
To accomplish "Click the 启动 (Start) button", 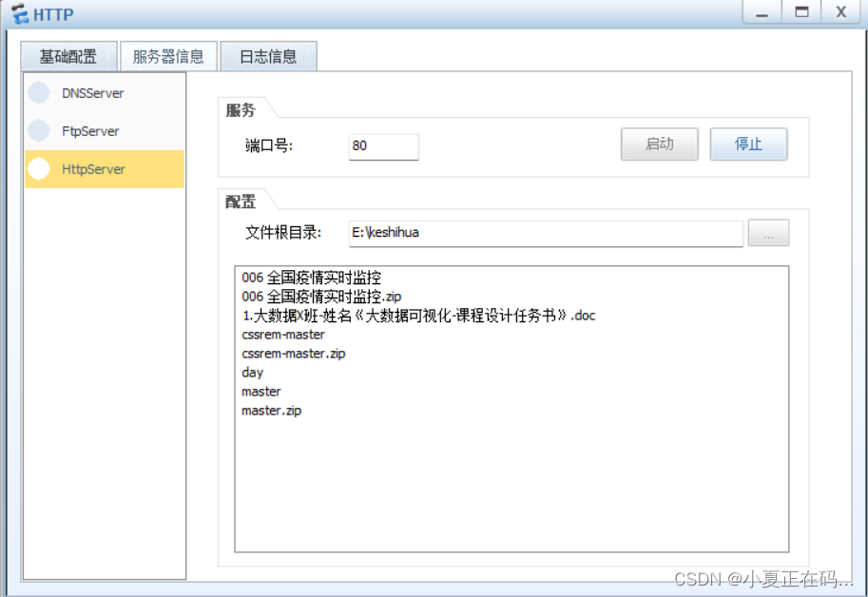I will click(659, 144).
